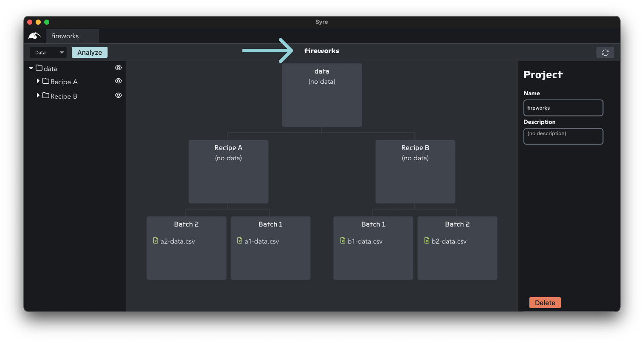Click the yellow macOS minimize button

(38, 22)
